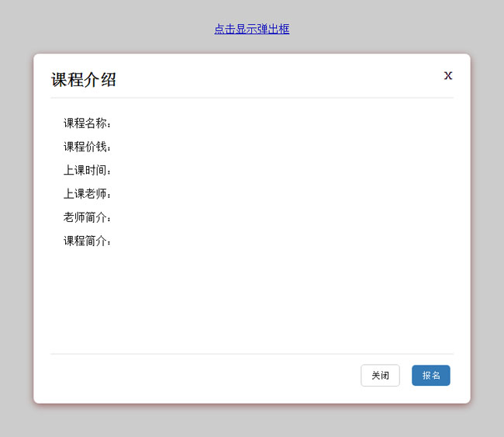This screenshot has height=437, width=504.
Task: Select the 老师简介 label
Action: (x=88, y=217)
